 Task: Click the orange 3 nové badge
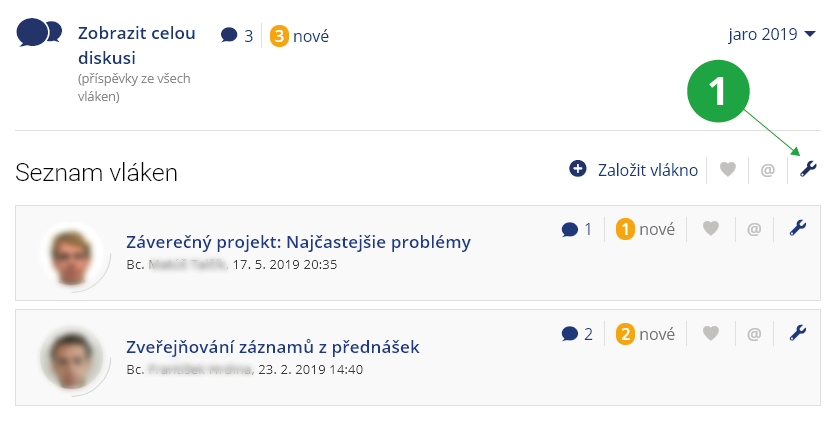(299, 36)
